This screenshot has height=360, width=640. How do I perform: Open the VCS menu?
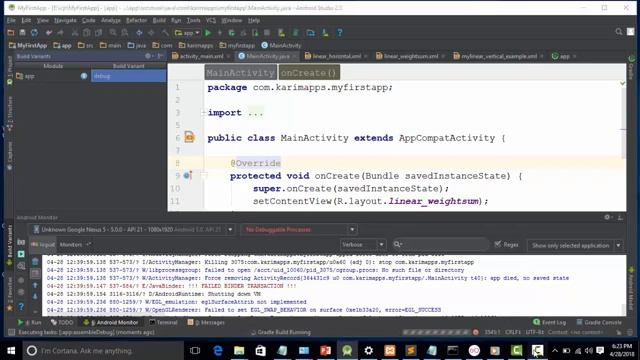[211, 20]
